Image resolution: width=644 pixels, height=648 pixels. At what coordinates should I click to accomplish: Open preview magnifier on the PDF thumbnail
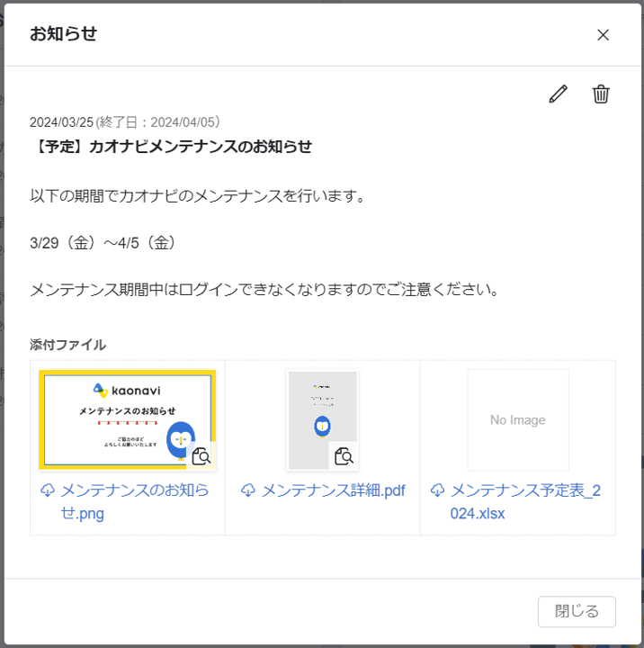344,456
